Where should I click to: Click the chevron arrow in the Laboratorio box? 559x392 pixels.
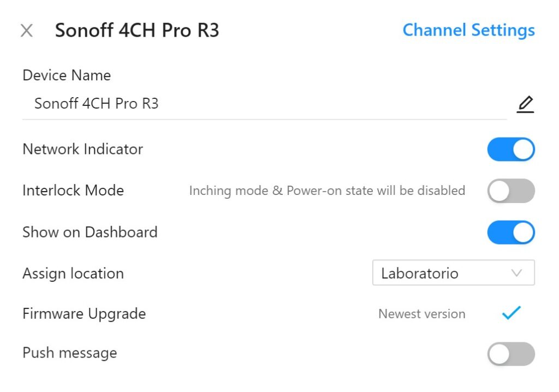(x=516, y=273)
